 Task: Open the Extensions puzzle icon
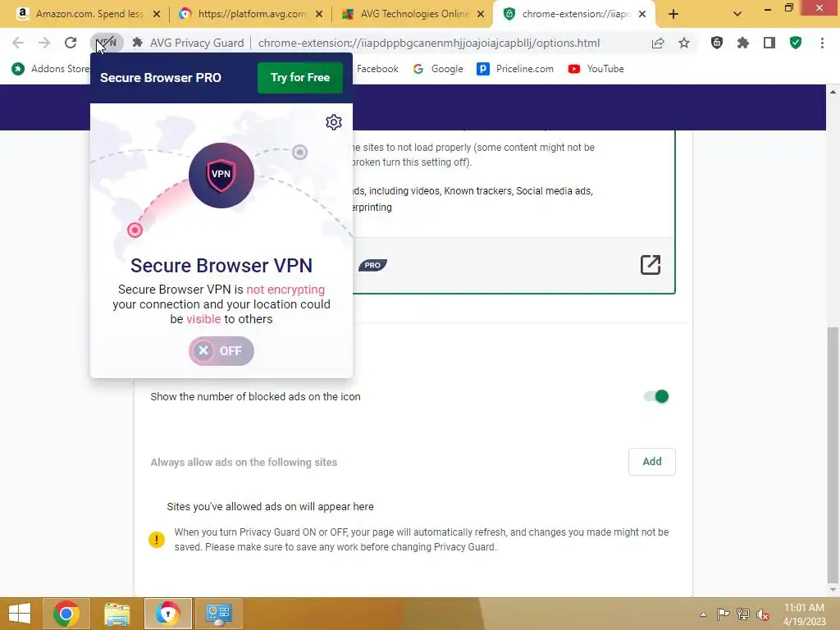pyautogui.click(x=743, y=43)
